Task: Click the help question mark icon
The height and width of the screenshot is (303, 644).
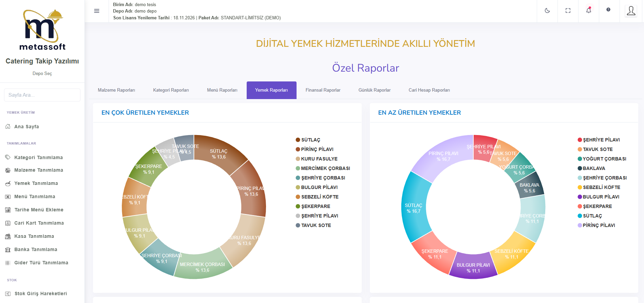Action: (608, 10)
